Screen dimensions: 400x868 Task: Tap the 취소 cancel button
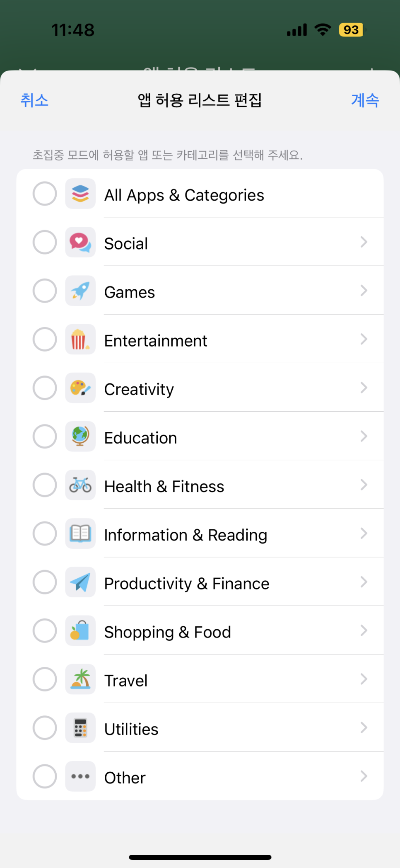(x=34, y=100)
